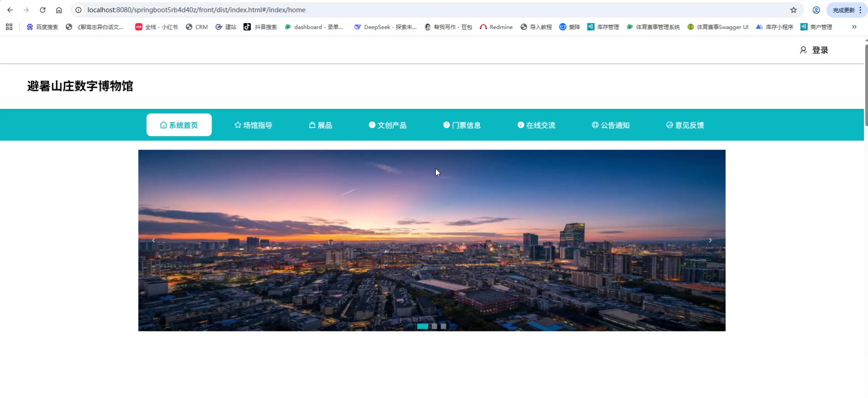The image size is (868, 398).
Task: Show the previous carousel slide
Action: pyautogui.click(x=153, y=240)
